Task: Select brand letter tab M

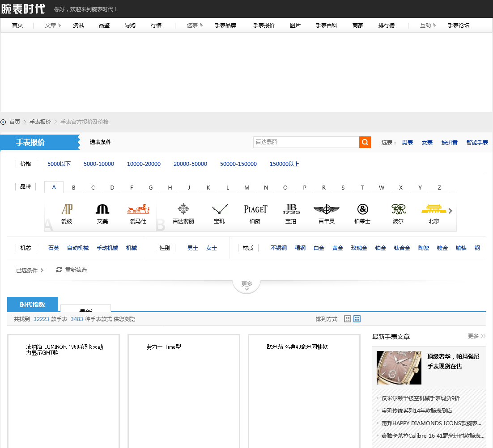Action: pos(247,187)
